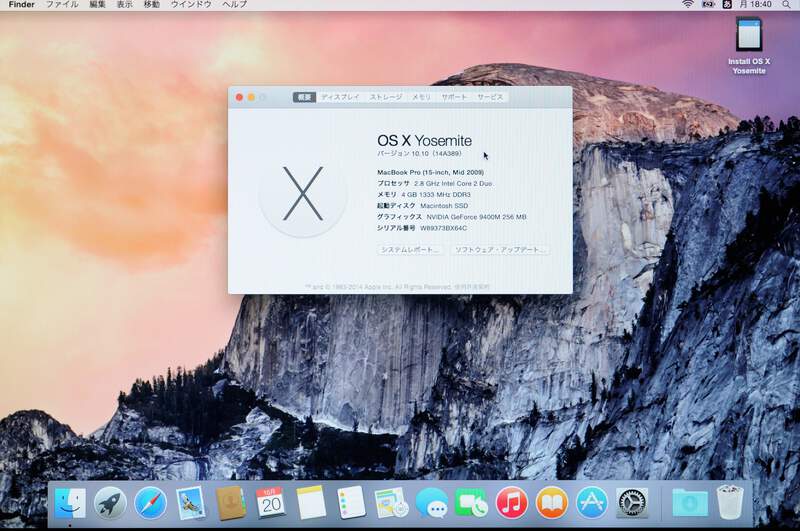Open Spotlight search magnifier in menu bar

tap(786, 5)
